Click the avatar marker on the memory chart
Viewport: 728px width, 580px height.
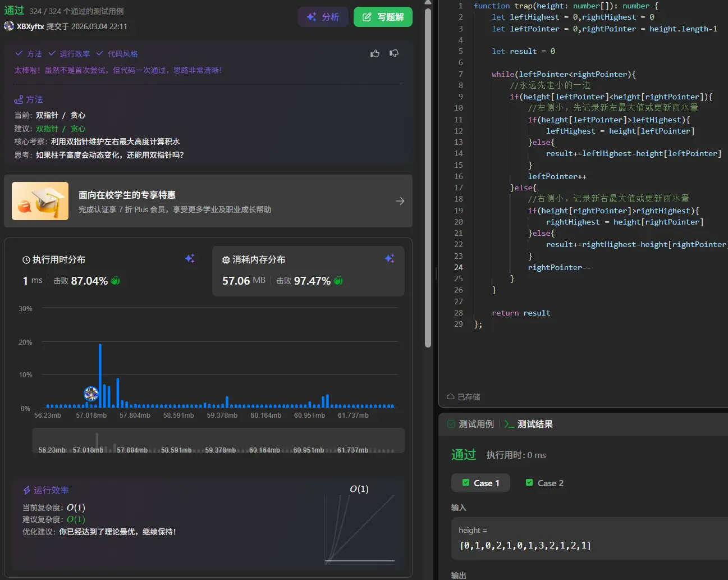click(91, 394)
